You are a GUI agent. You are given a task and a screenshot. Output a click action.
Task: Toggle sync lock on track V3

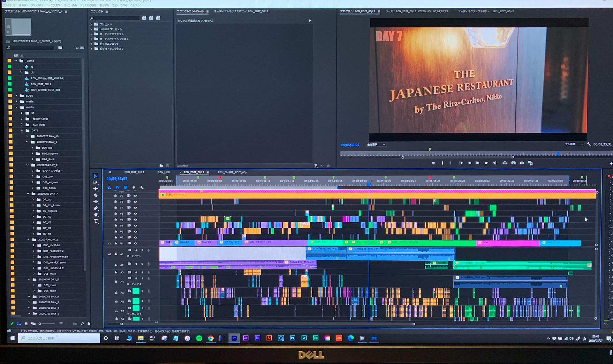129,232
